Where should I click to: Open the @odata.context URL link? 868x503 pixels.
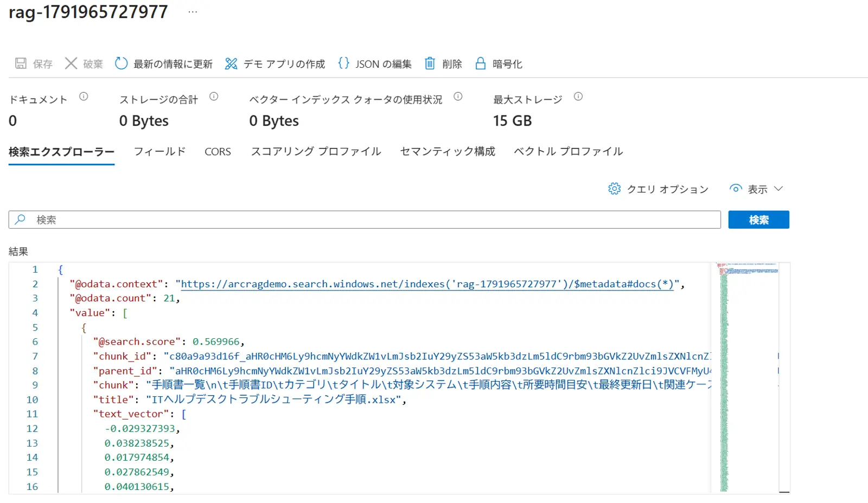(427, 284)
